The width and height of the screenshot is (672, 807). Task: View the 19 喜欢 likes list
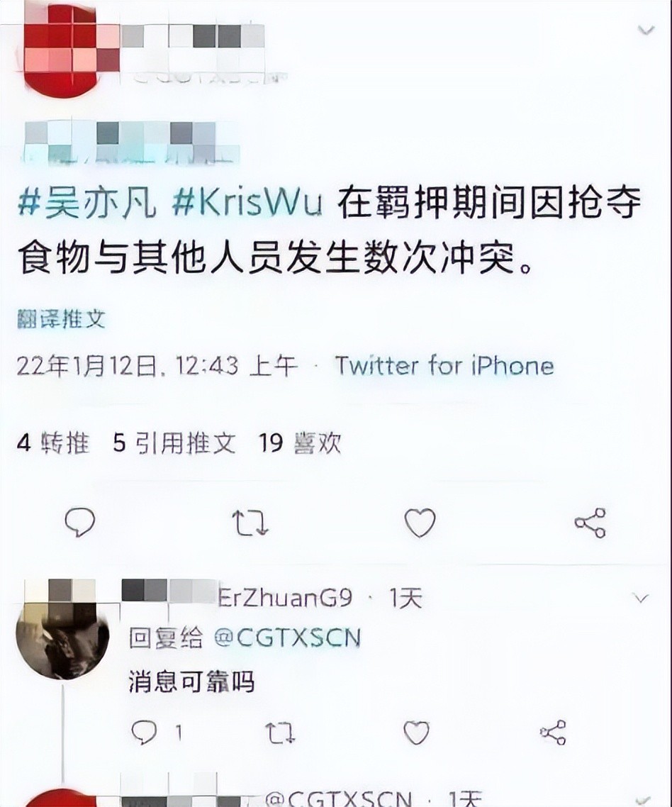[300, 442]
